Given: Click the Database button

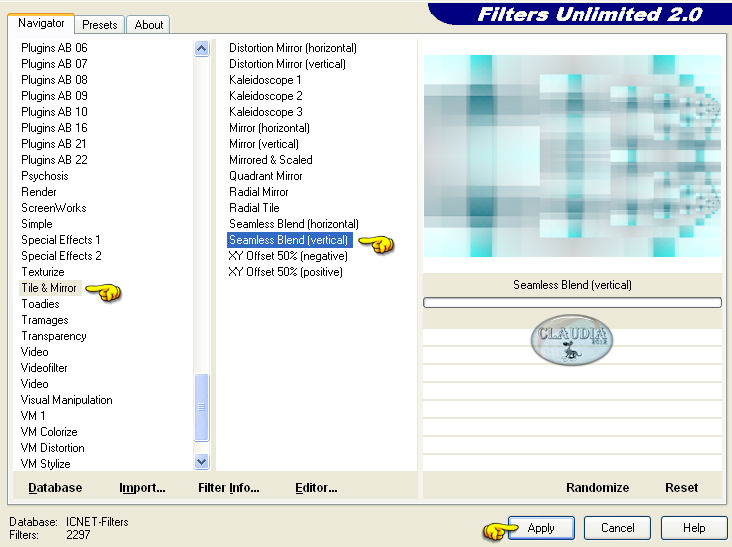Looking at the screenshot, I should point(55,488).
